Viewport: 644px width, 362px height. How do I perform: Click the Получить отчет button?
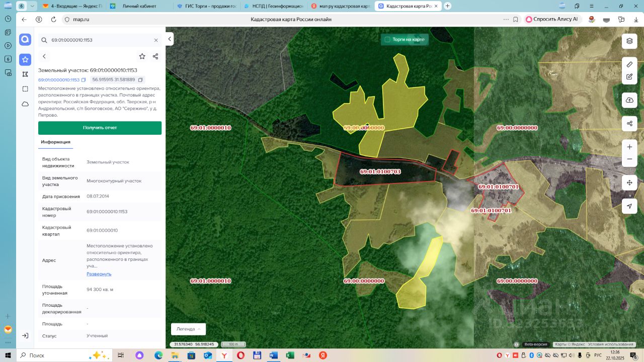[x=100, y=128]
